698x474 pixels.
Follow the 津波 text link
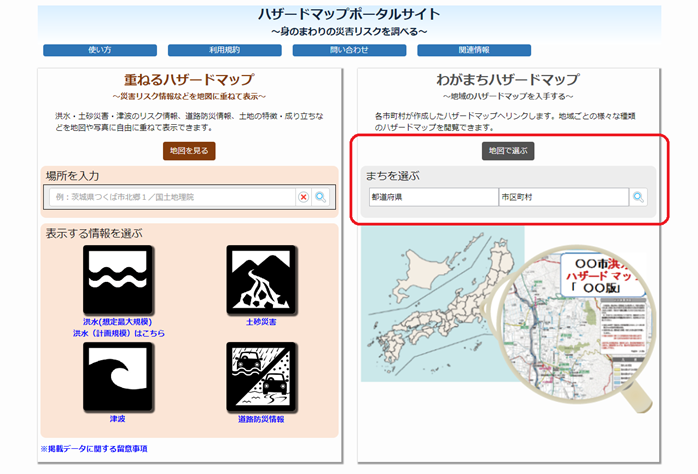[x=118, y=419]
